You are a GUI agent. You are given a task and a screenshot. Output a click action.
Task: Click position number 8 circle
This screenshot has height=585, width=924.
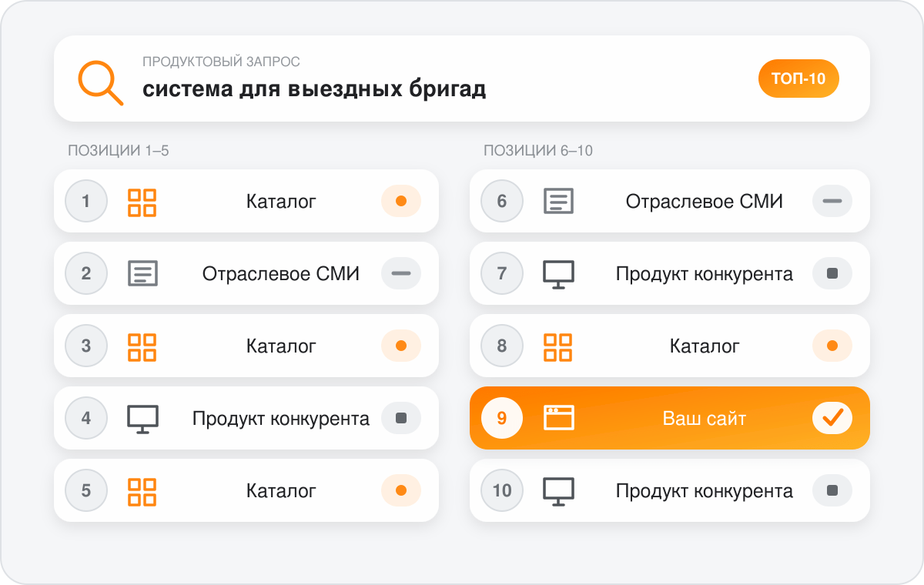tap(502, 346)
